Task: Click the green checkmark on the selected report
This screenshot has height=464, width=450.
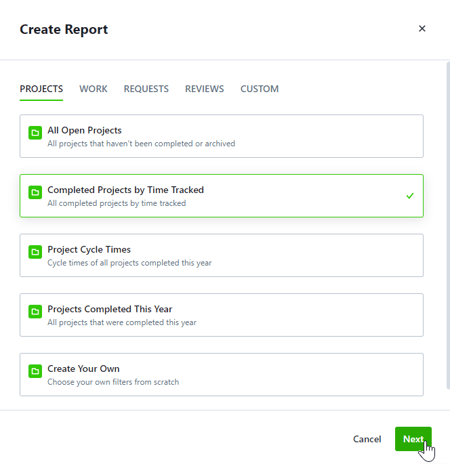Action: [410, 196]
